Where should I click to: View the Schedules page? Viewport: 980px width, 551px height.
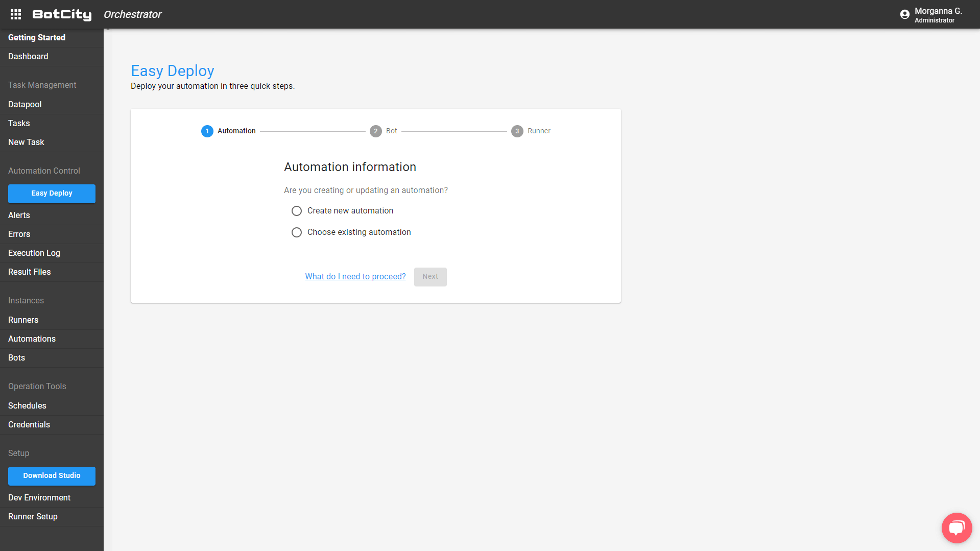tap(27, 405)
